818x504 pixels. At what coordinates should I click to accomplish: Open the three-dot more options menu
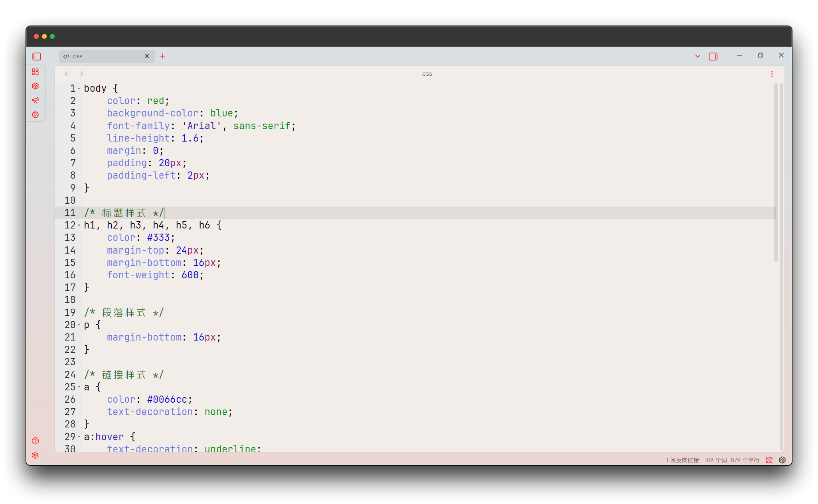772,74
